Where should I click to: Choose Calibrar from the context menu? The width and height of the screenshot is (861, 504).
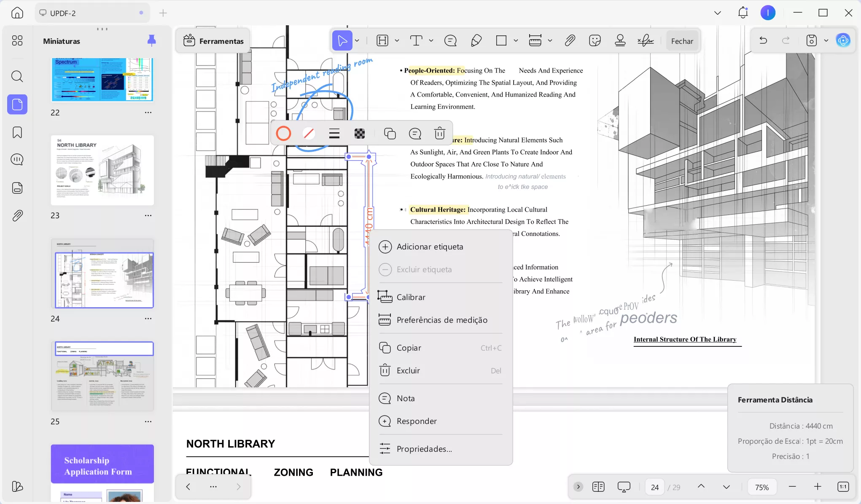point(411,297)
